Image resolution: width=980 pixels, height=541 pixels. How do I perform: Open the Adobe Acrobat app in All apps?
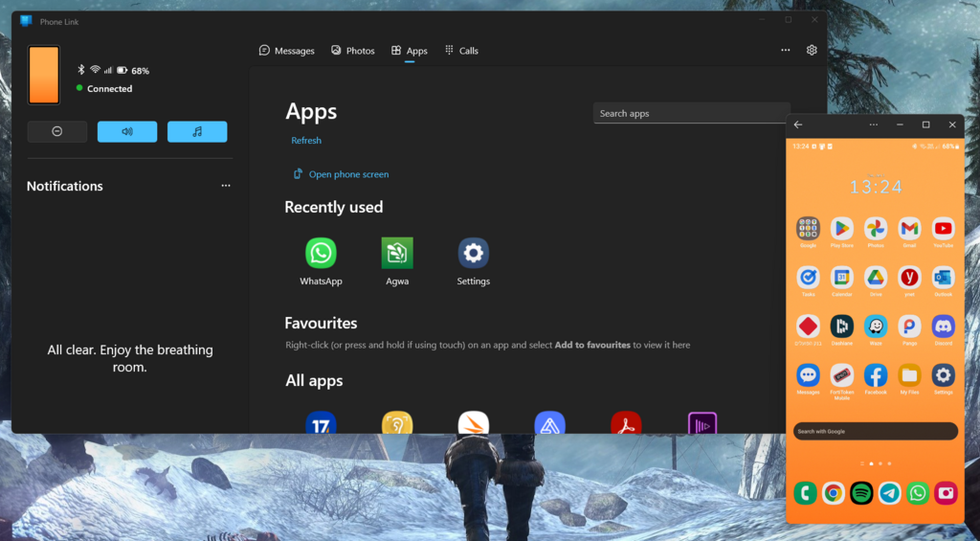[x=626, y=423]
